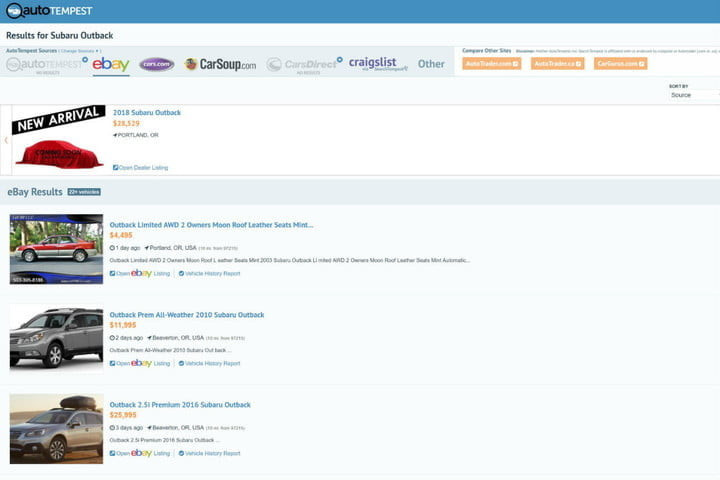Image resolution: width=720 pixels, height=480 pixels.
Task: Open Vehicle History Report for Outback Limited
Action: [209, 273]
